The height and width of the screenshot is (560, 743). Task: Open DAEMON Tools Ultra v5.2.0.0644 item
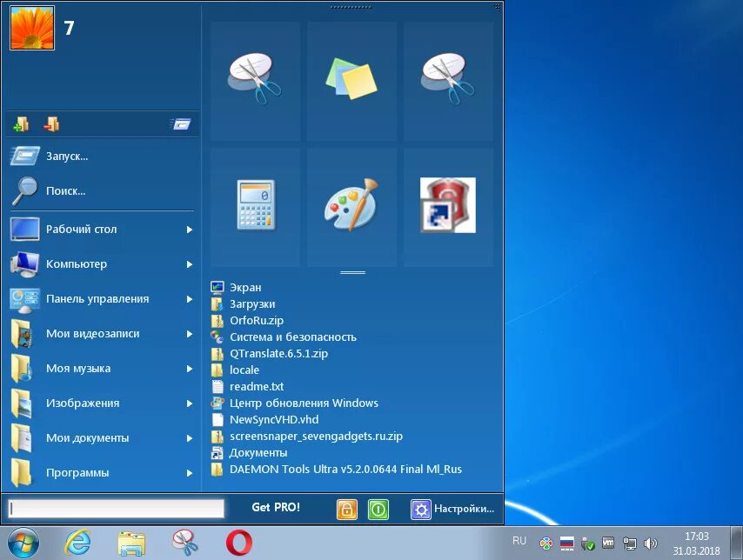pos(337,470)
